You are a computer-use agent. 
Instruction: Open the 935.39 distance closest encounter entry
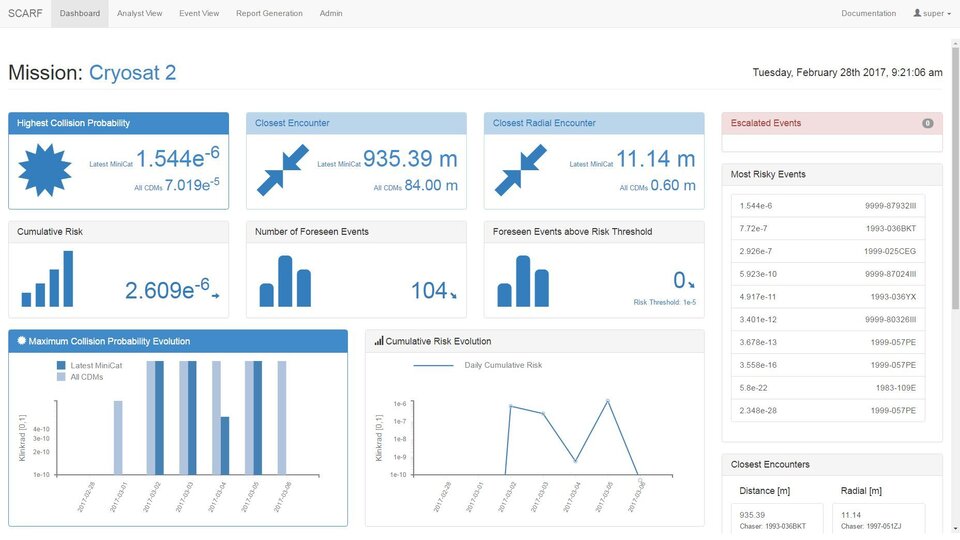point(777,519)
